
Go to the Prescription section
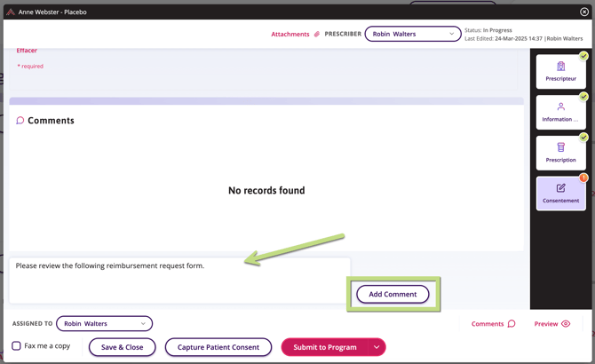(x=560, y=153)
